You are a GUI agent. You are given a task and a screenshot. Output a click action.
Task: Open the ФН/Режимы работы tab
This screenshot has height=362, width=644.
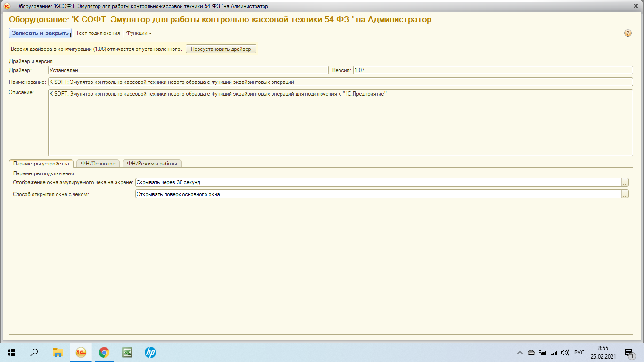tap(152, 164)
